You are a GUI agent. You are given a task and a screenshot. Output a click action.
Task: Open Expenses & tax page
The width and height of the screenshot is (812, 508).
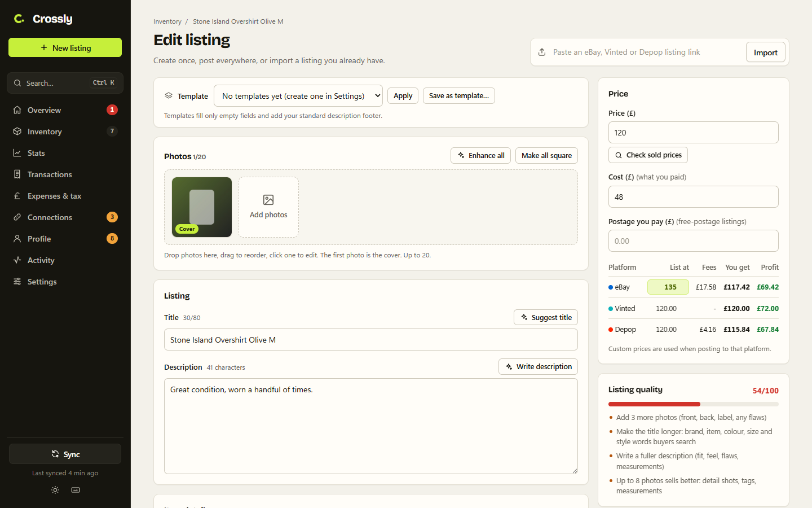click(65, 196)
